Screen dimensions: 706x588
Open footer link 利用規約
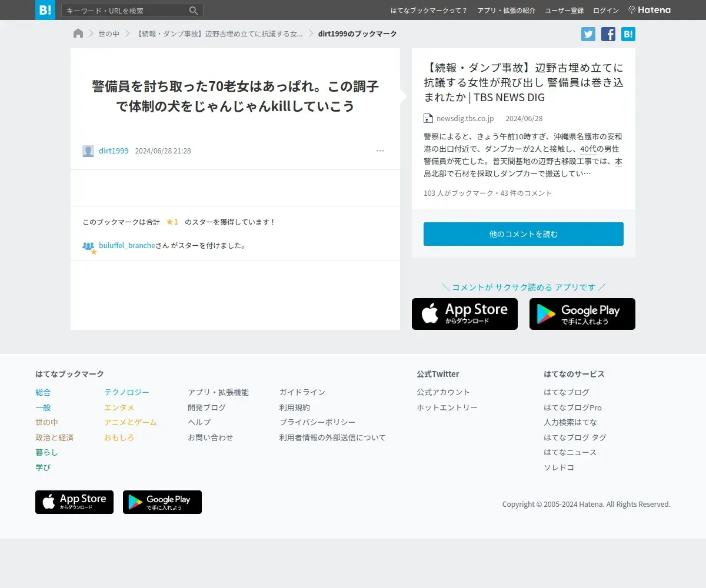(x=294, y=407)
